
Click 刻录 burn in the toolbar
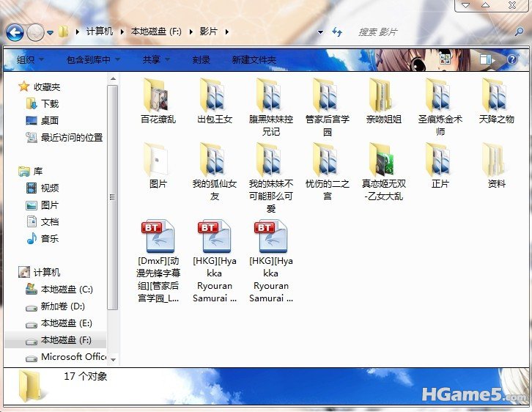[202, 60]
